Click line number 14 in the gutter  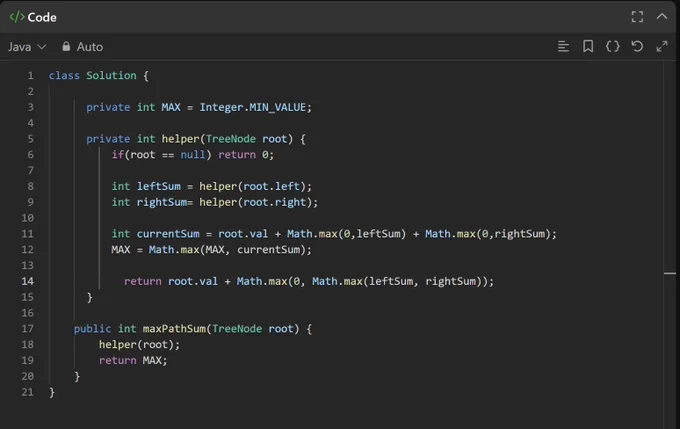27,281
